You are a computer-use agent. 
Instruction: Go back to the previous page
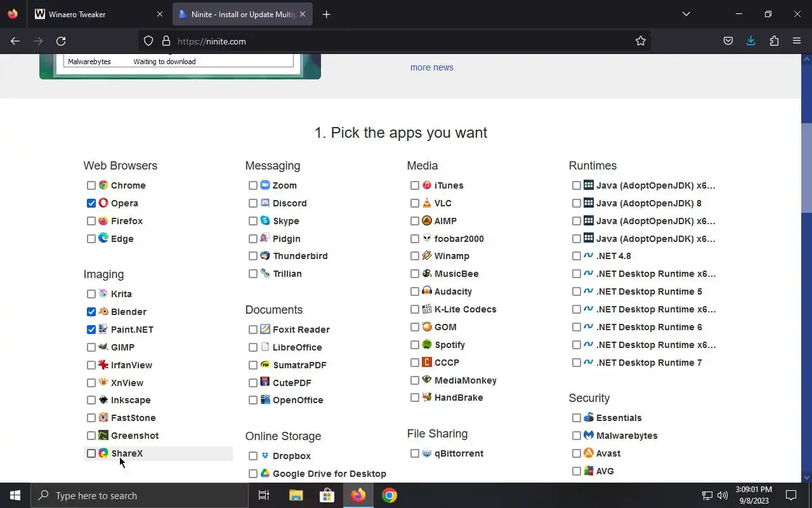pyautogui.click(x=15, y=41)
